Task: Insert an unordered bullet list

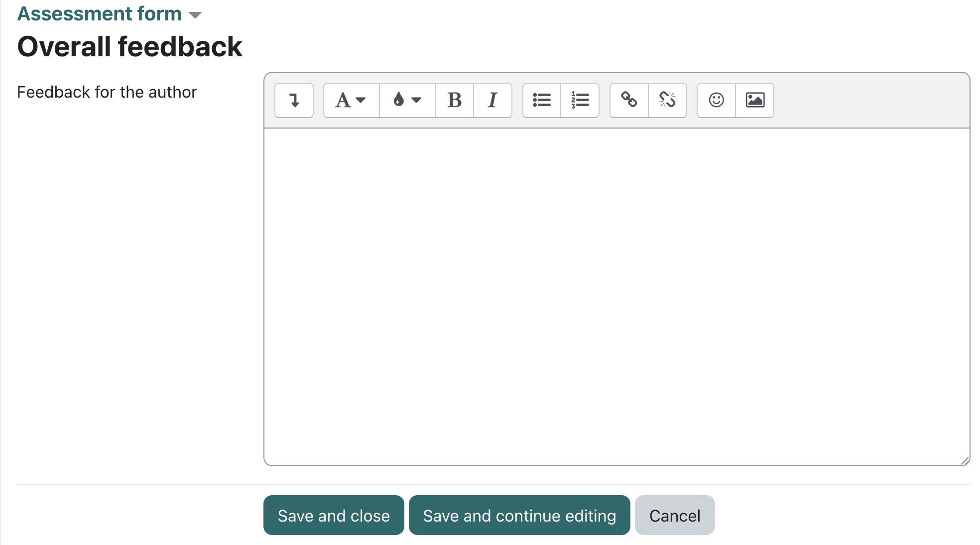Action: [542, 100]
